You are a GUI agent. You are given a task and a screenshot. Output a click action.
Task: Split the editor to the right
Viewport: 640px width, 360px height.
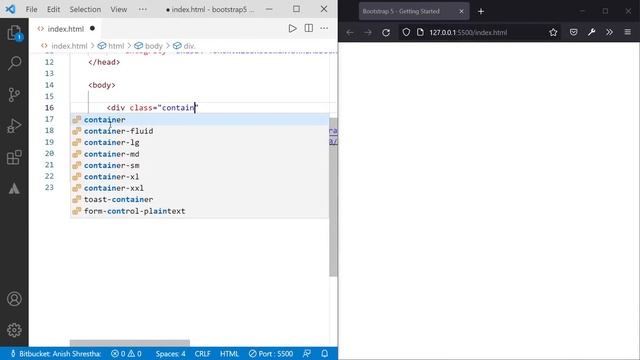click(x=309, y=28)
